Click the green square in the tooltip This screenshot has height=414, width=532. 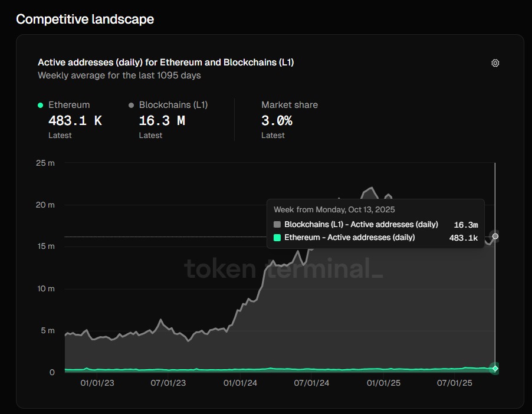coord(277,237)
